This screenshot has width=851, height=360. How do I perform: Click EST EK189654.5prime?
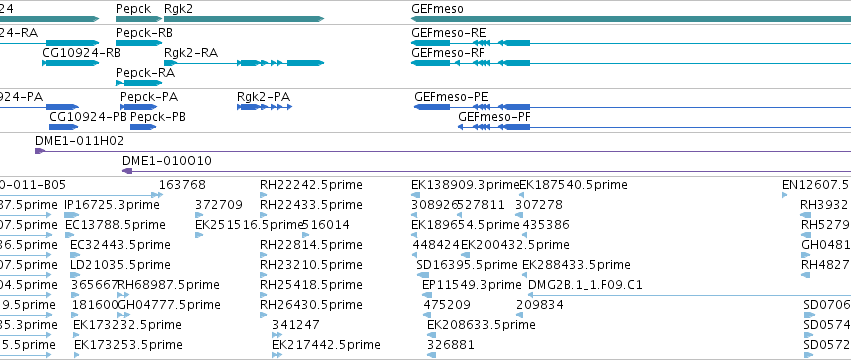pos(466,225)
